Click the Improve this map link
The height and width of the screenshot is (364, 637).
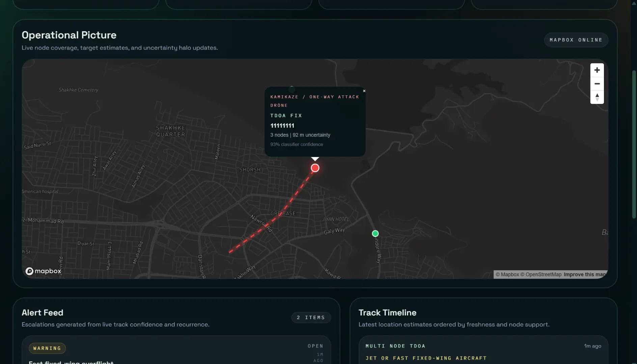tap(584, 275)
